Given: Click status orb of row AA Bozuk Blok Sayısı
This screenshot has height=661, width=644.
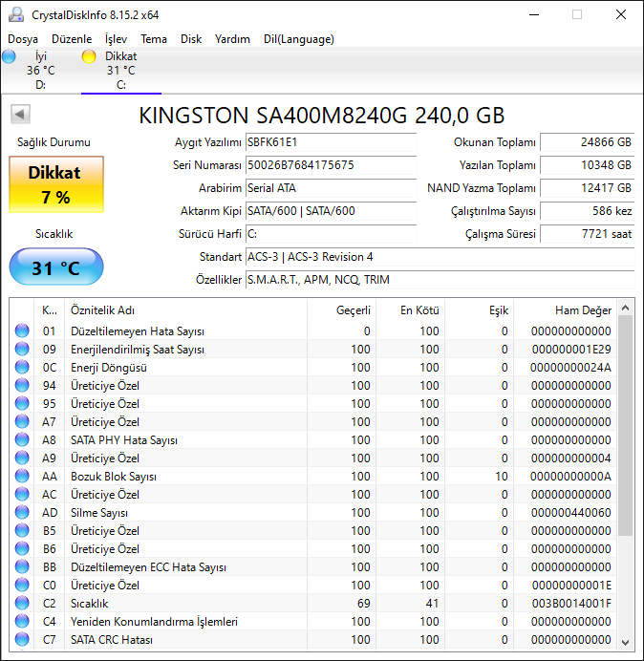Looking at the screenshot, I should pyautogui.click(x=22, y=476).
